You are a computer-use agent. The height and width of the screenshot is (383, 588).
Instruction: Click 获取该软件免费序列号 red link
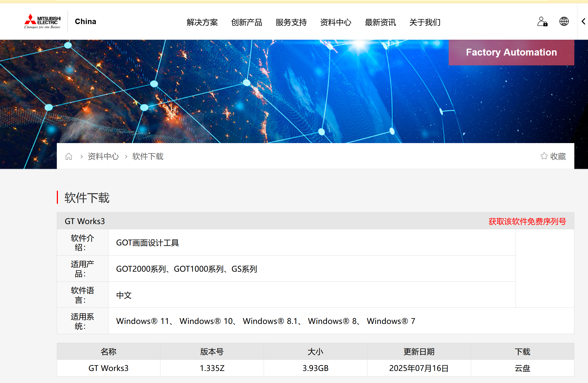tap(527, 221)
